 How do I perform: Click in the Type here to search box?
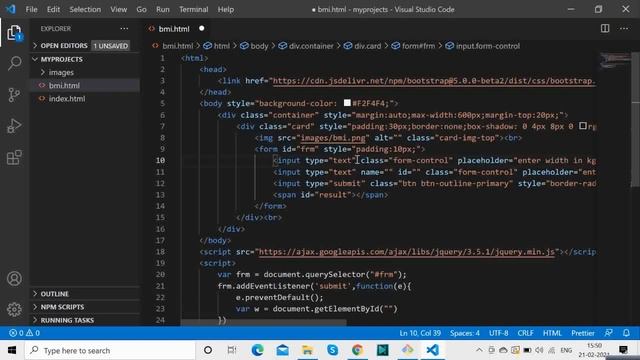110,350
